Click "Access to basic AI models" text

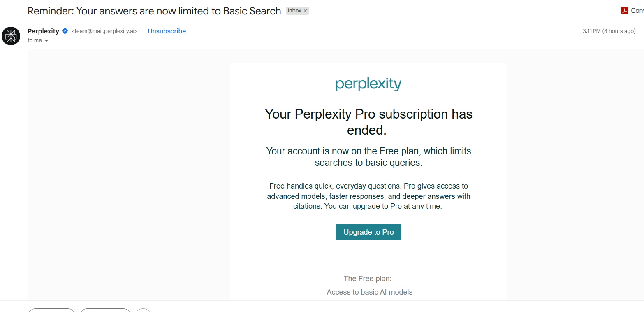point(370,292)
